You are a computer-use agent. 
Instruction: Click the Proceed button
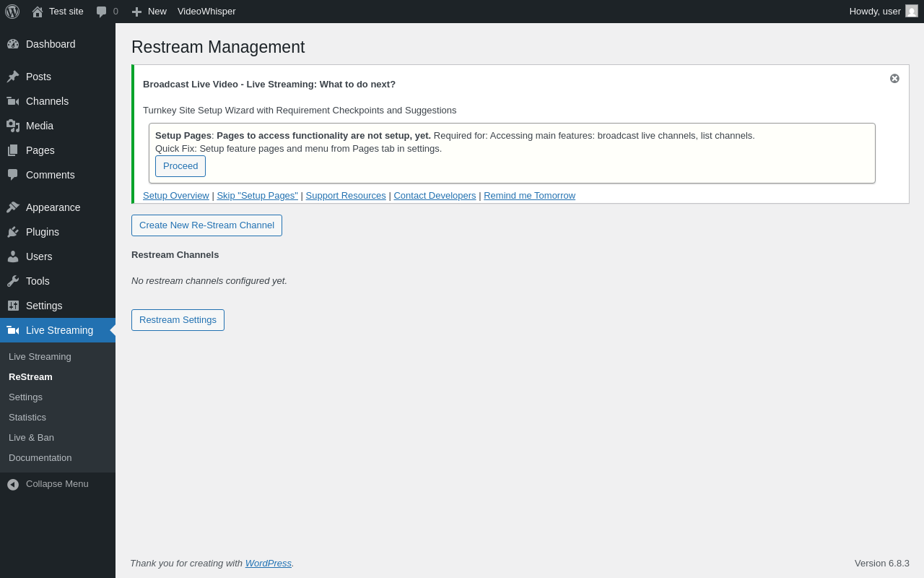tap(180, 166)
